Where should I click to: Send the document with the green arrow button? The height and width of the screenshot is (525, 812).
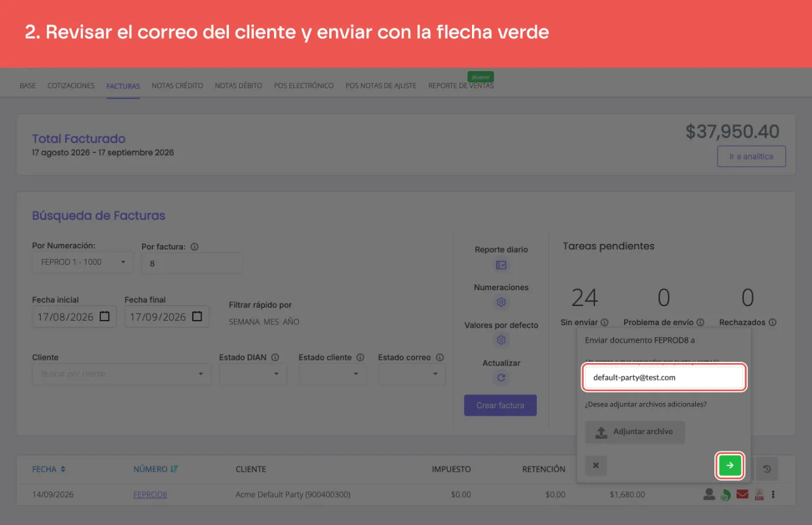point(730,465)
